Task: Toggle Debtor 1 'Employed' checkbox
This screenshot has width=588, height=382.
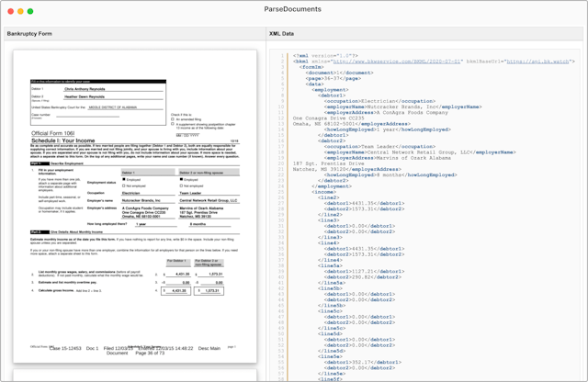Action: 124,180
